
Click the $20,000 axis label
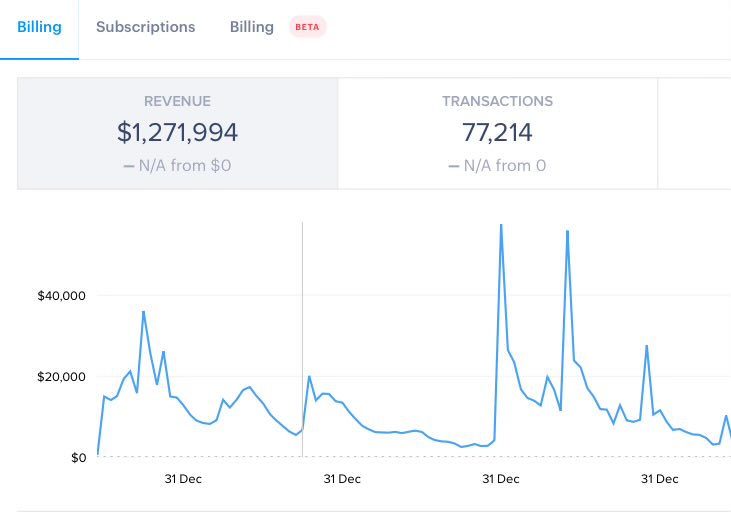point(62,377)
